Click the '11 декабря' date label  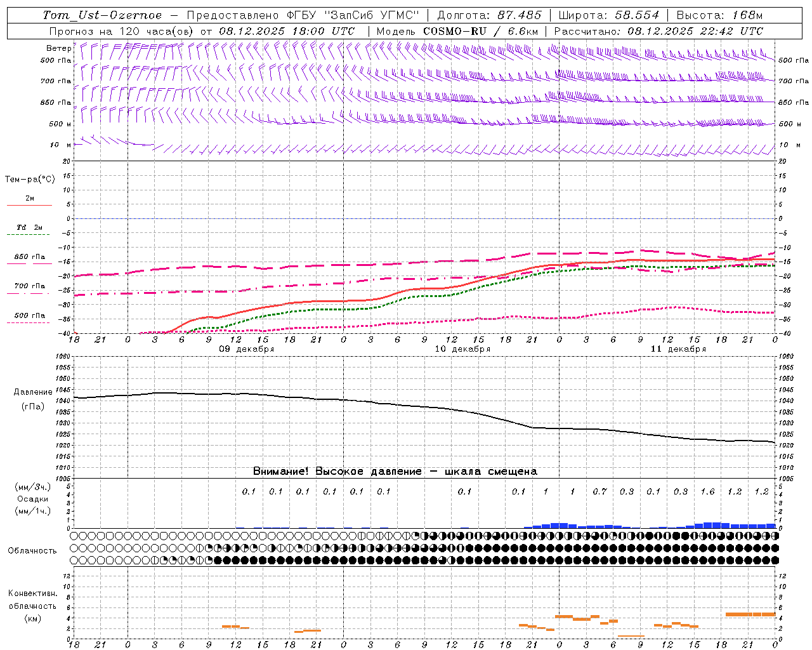tap(678, 349)
